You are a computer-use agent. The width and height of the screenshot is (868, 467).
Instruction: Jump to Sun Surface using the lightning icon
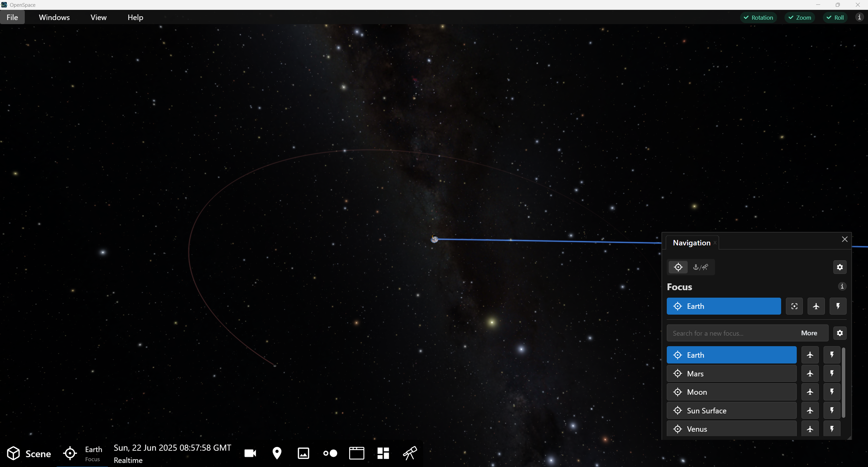(832, 411)
